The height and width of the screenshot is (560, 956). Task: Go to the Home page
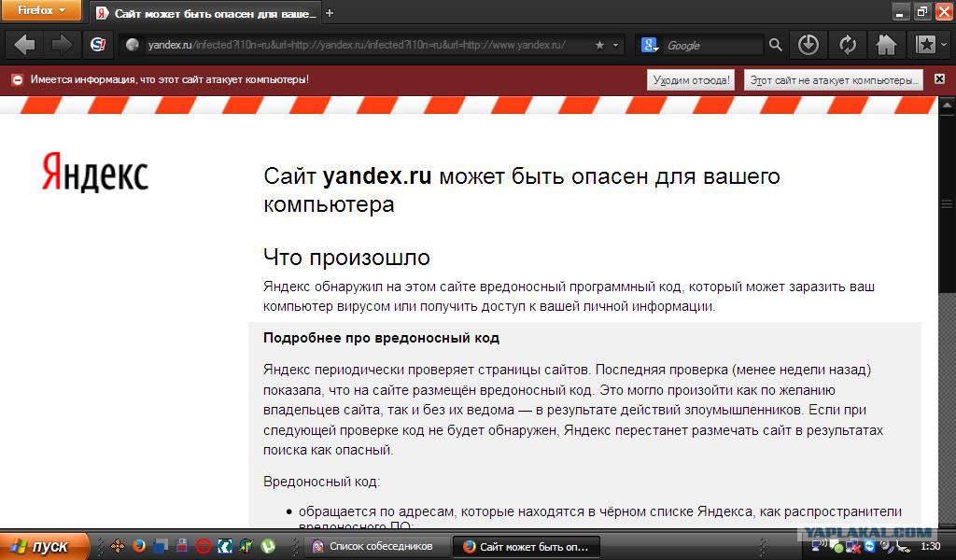(x=886, y=45)
